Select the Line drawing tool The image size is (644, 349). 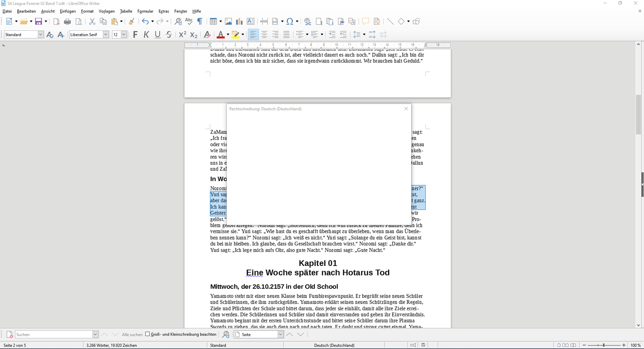[x=390, y=21]
